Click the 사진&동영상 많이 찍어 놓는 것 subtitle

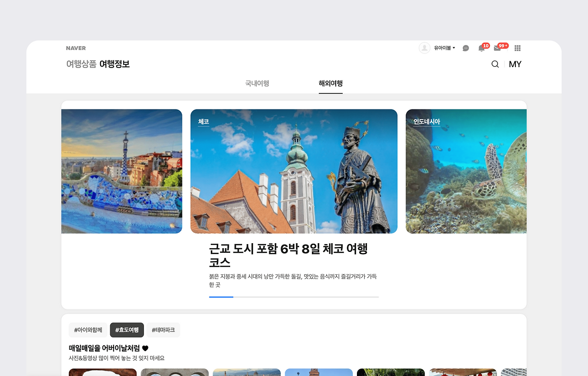117,358
